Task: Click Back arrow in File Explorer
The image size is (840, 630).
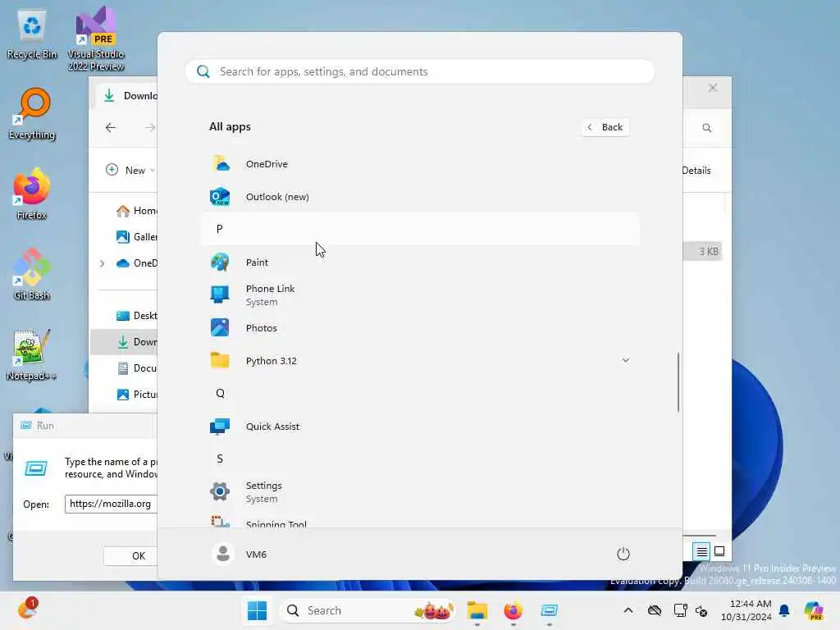Action: 111,127
